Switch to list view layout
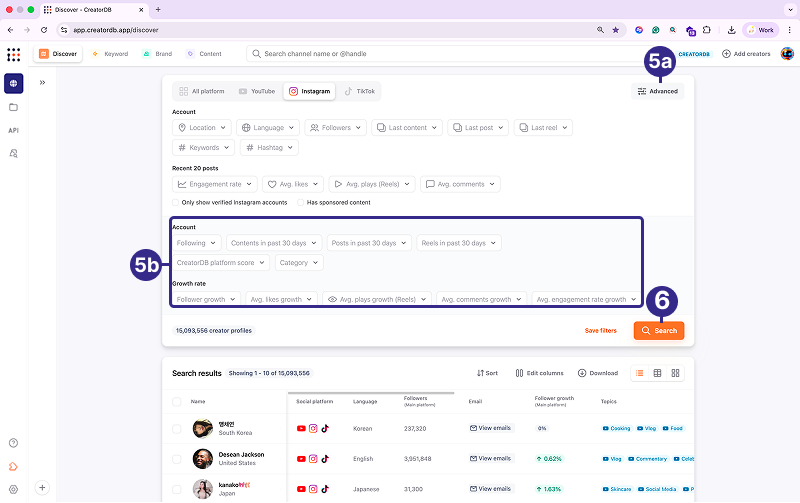The width and height of the screenshot is (800, 503). coord(639,373)
